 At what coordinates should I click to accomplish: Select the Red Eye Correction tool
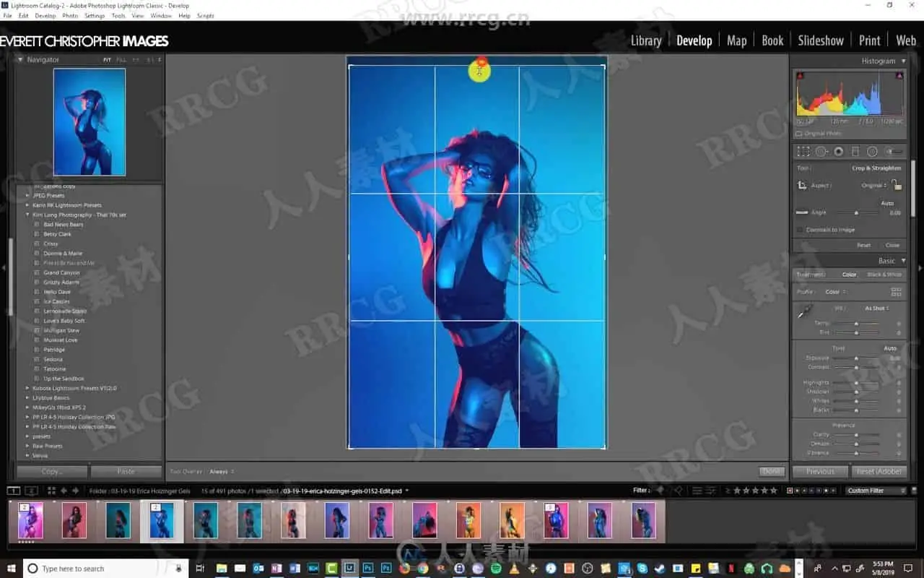[838, 152]
